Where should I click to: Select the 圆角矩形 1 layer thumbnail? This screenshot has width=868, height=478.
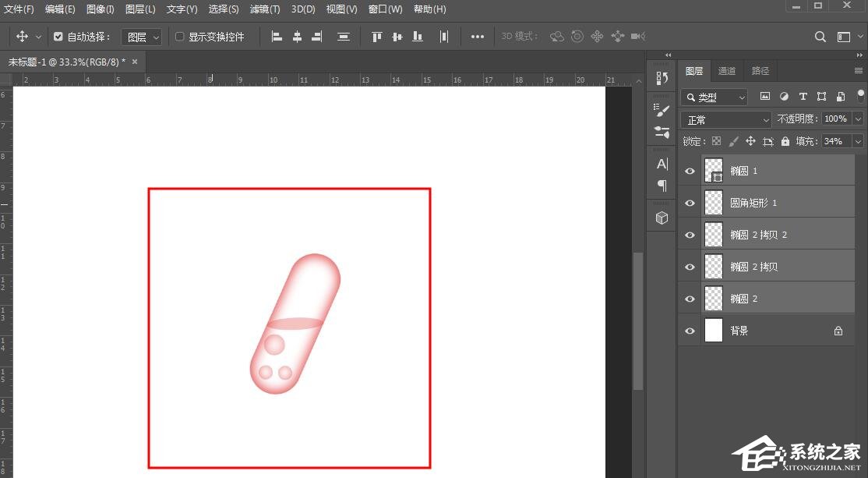714,202
